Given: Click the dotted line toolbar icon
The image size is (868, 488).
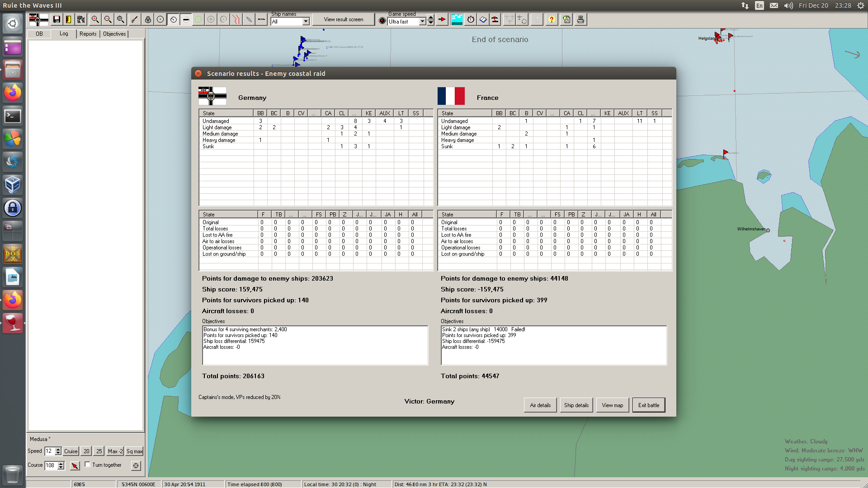Looking at the screenshot, I should [x=261, y=19].
